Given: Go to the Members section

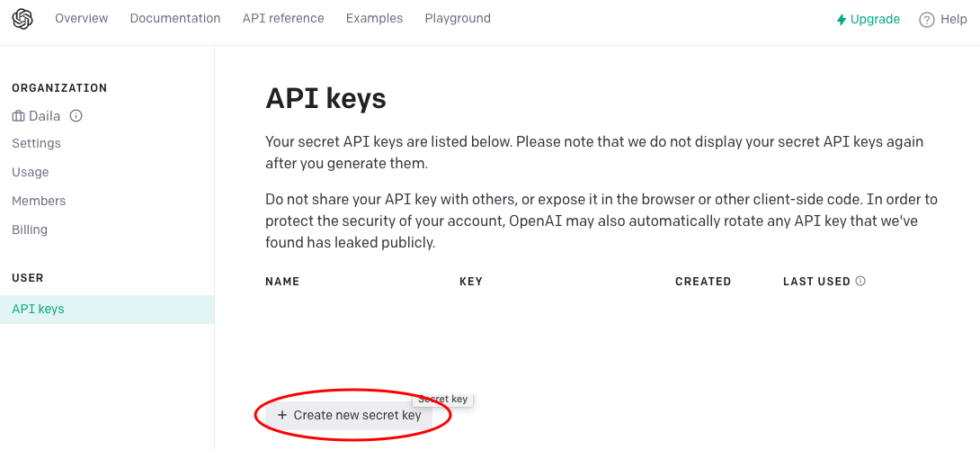Looking at the screenshot, I should coord(39,202).
